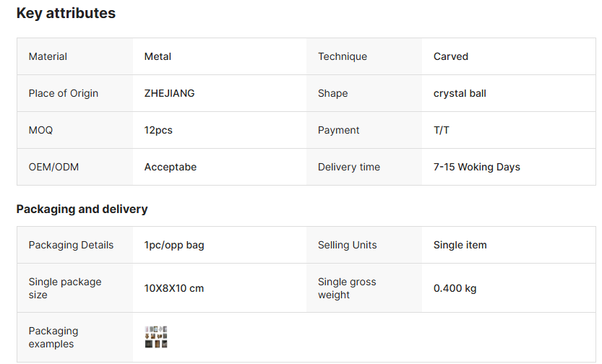This screenshot has height=364, width=602.
Task: Click the Carved value text
Action: [x=451, y=56]
